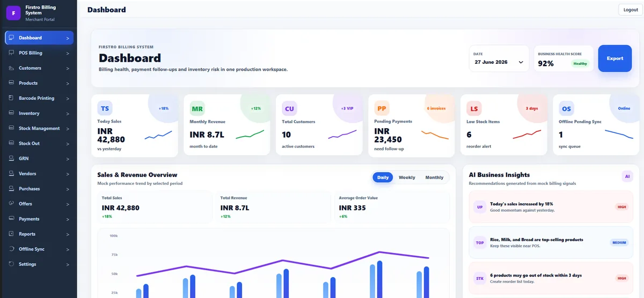This screenshot has width=644, height=298.
Task: Click the Average Order Value INR 335
Action: click(352, 207)
